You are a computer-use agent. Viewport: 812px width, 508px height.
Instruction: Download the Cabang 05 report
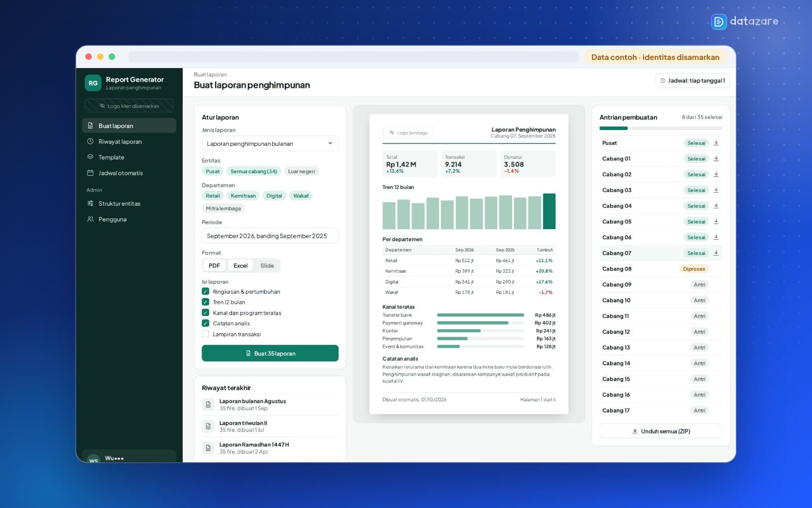click(716, 221)
